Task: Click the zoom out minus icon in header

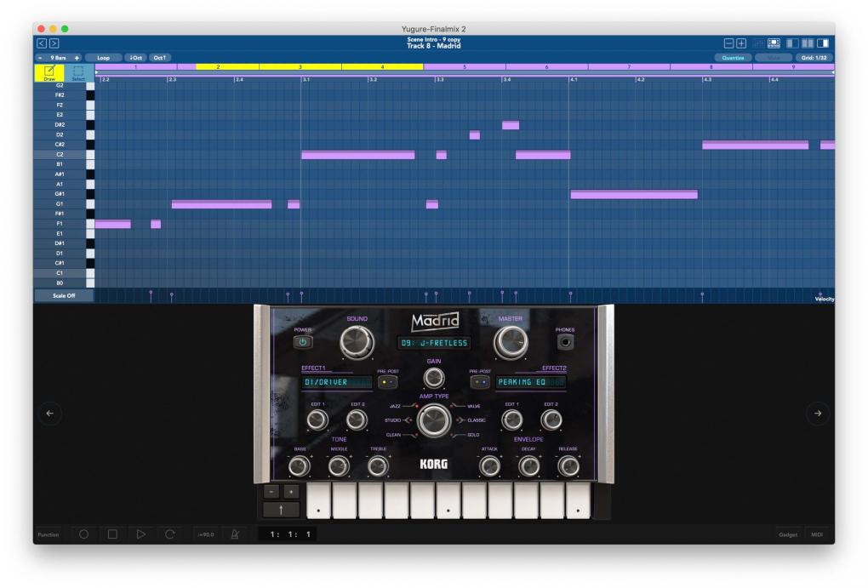Action: click(728, 43)
